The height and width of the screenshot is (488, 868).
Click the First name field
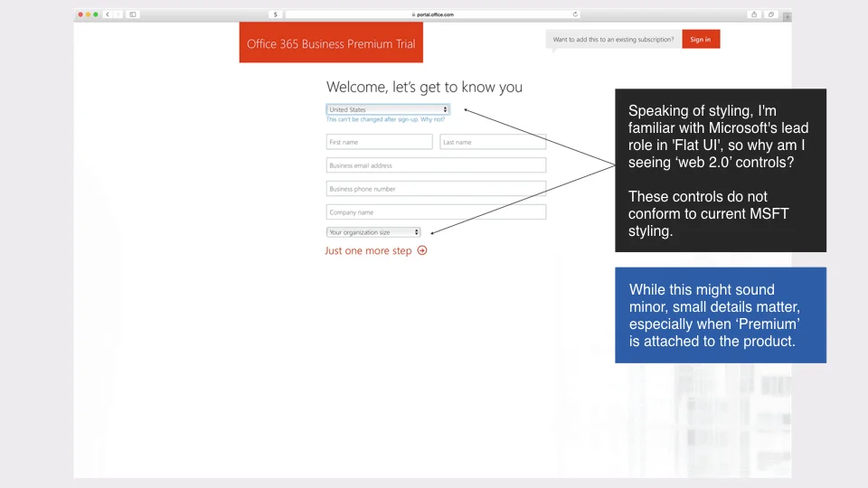[379, 142]
